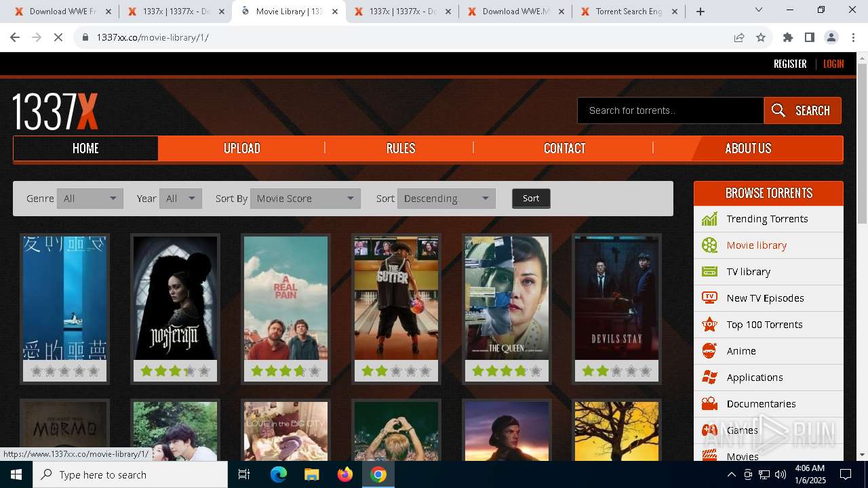Bookmark this page with the star icon
Image resolution: width=868 pixels, height=488 pixels.
tap(761, 37)
